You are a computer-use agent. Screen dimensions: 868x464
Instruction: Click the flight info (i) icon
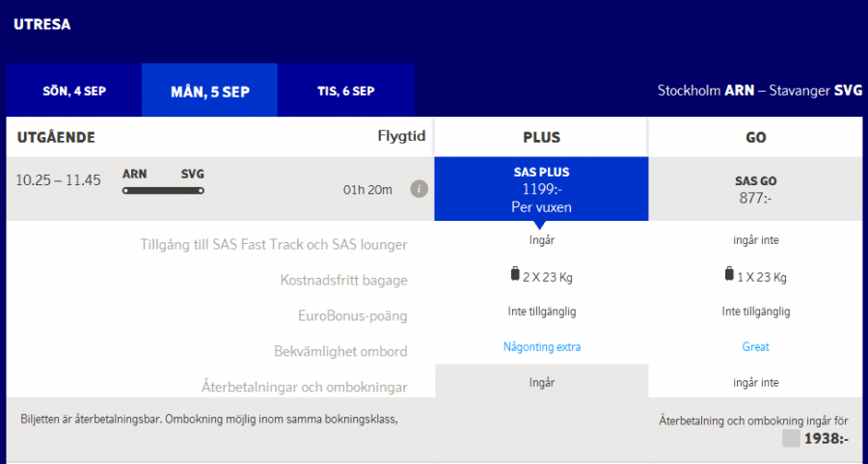(x=419, y=188)
